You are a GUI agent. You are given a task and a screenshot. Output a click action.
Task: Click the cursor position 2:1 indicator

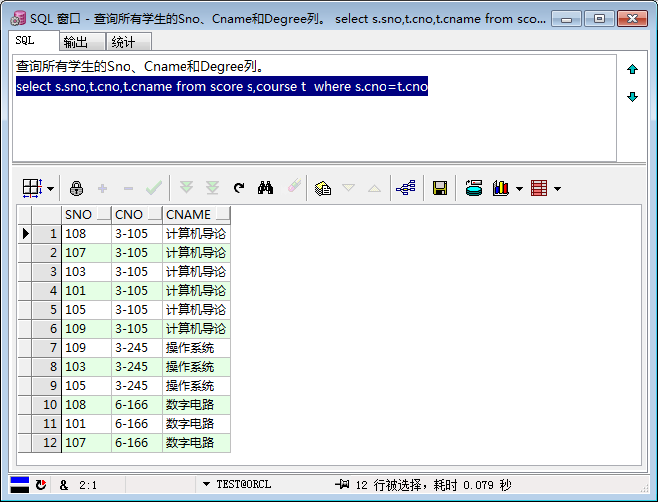click(88, 485)
